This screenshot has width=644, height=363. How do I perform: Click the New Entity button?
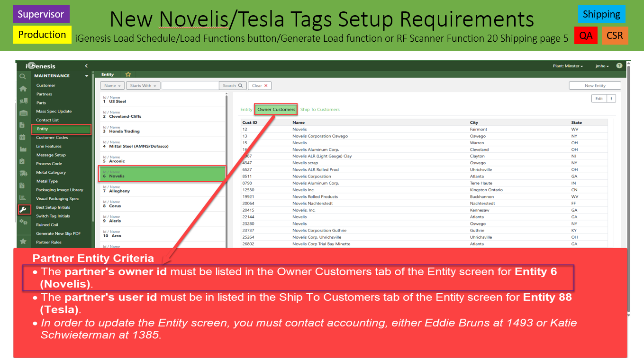(x=595, y=86)
